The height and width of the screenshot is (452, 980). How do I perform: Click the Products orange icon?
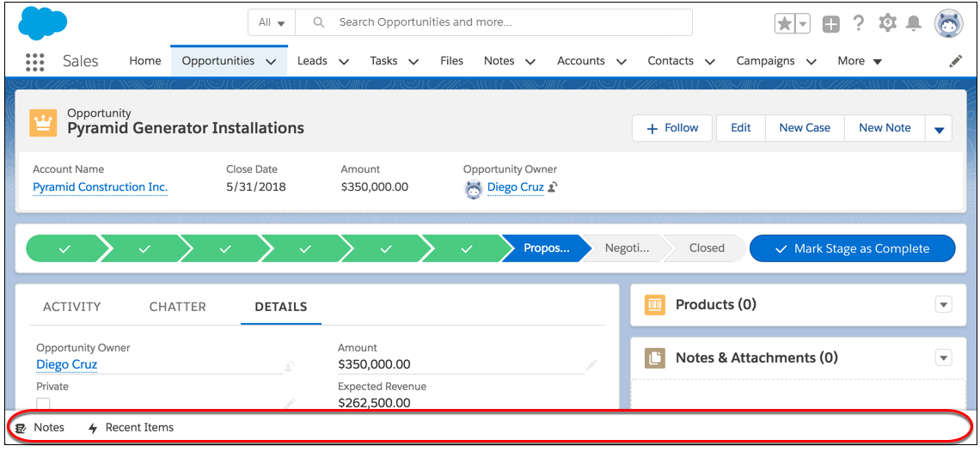point(655,305)
